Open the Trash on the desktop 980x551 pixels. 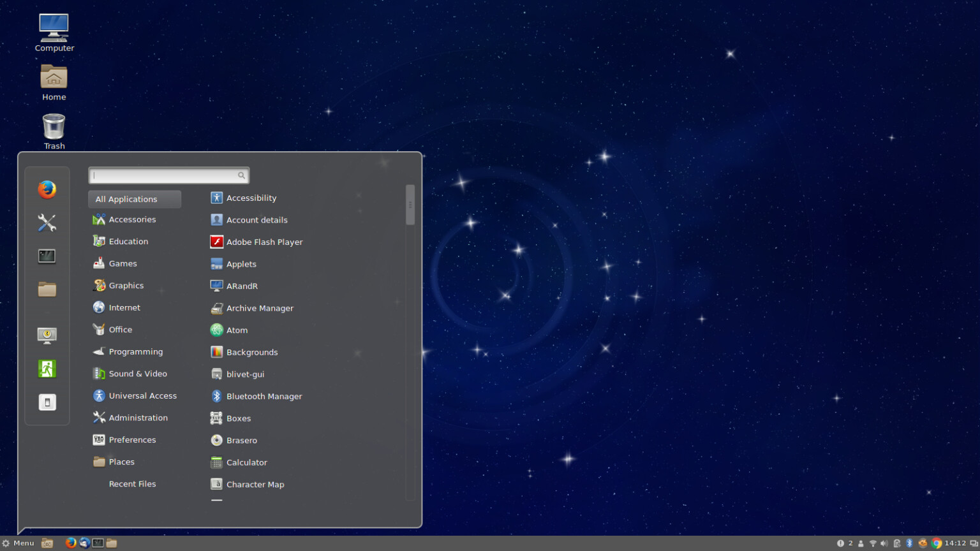tap(54, 126)
